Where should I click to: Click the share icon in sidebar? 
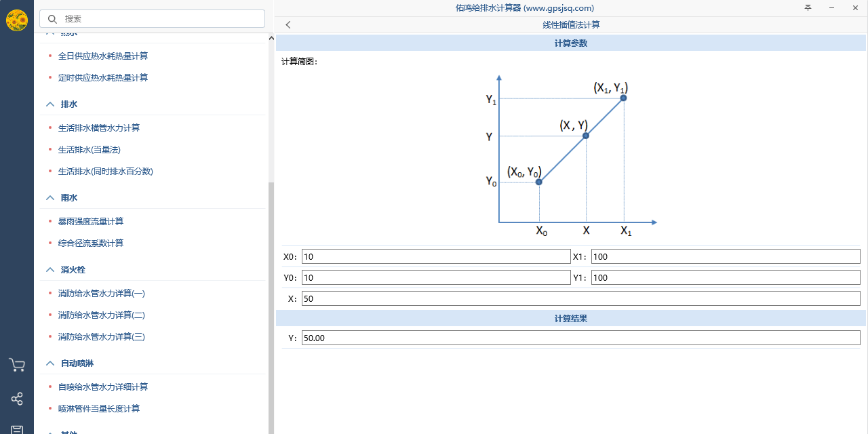17,399
